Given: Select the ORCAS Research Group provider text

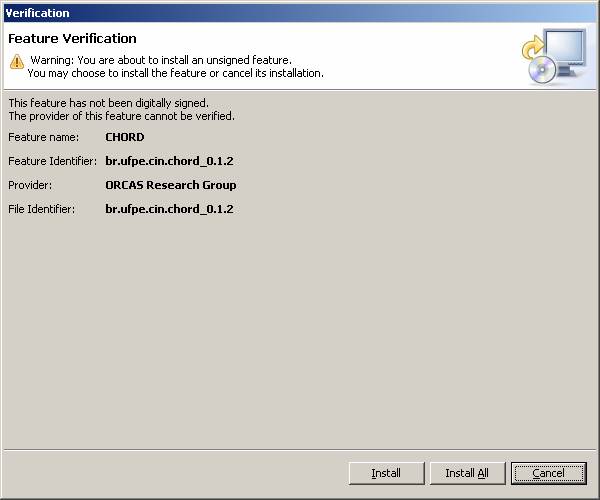Looking at the screenshot, I should pyautogui.click(x=171, y=185).
